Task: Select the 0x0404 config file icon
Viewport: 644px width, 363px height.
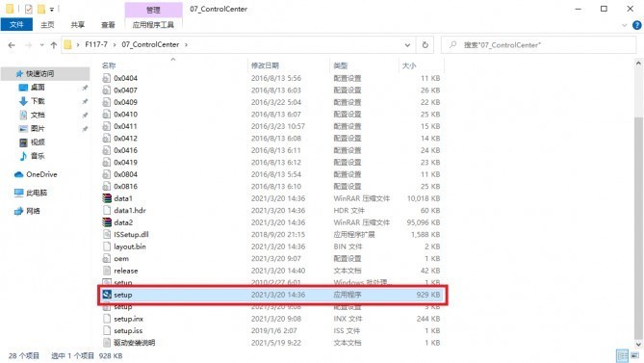Action: pyautogui.click(x=107, y=78)
